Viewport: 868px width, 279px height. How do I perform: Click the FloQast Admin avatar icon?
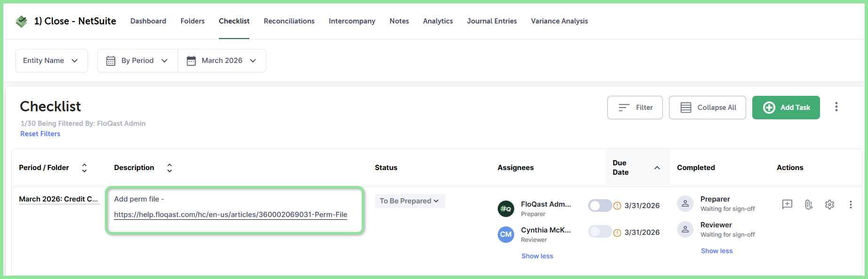(506, 209)
